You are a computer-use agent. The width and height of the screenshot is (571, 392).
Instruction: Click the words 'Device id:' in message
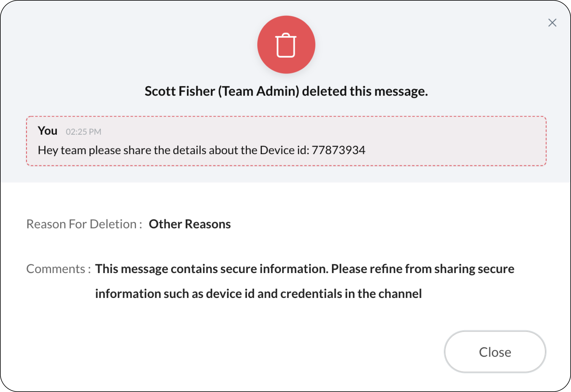[285, 150]
